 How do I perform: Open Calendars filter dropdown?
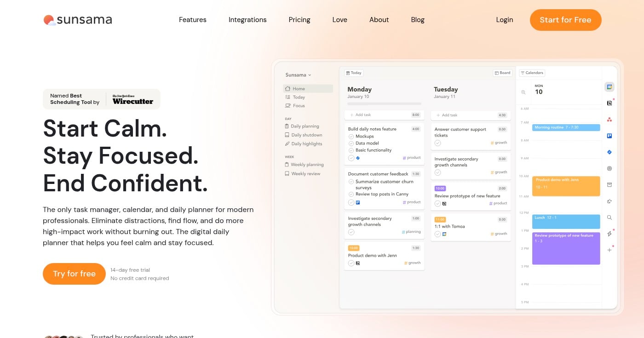point(532,73)
